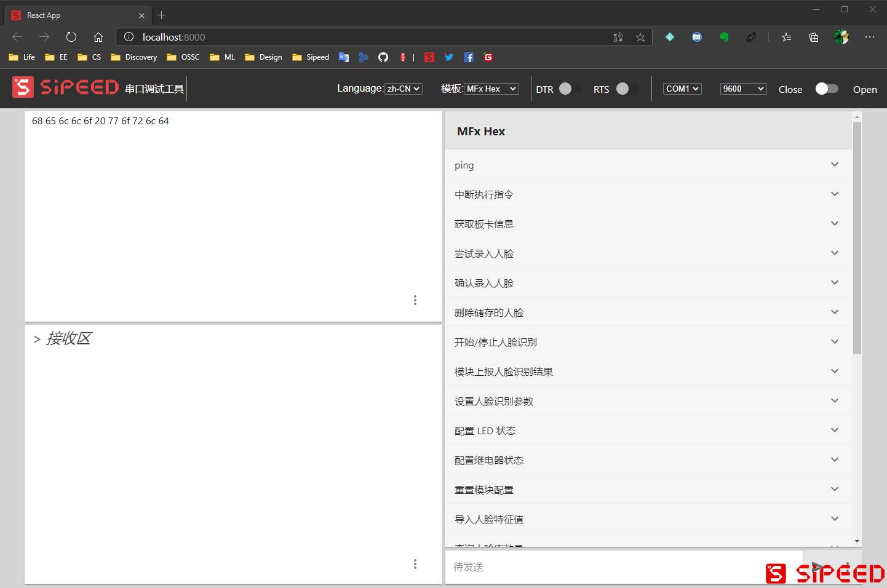Click the green diamond extension icon
This screenshot has width=887, height=588.
[670, 37]
